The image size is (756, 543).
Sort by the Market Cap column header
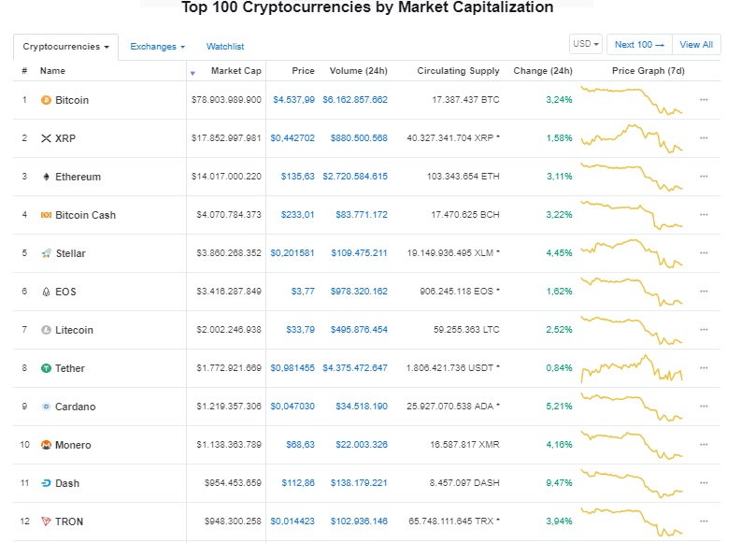click(x=235, y=71)
